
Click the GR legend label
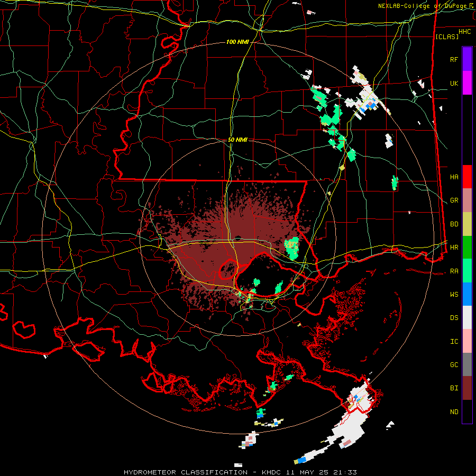(454, 200)
